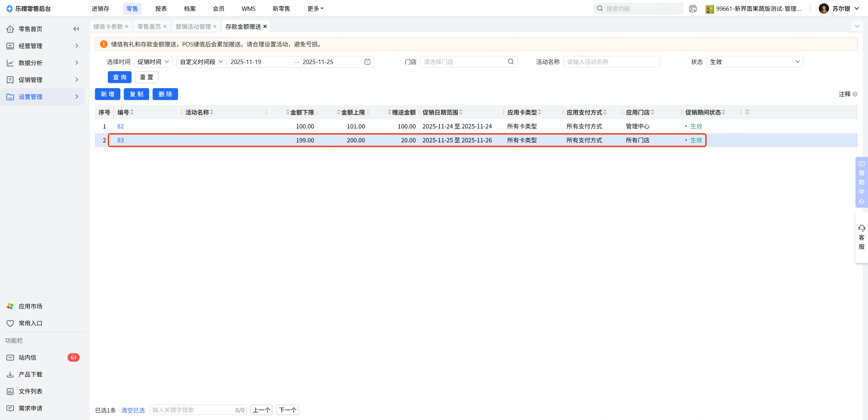Expand 更多 menu in top navigation
868x420 pixels.
pos(315,8)
